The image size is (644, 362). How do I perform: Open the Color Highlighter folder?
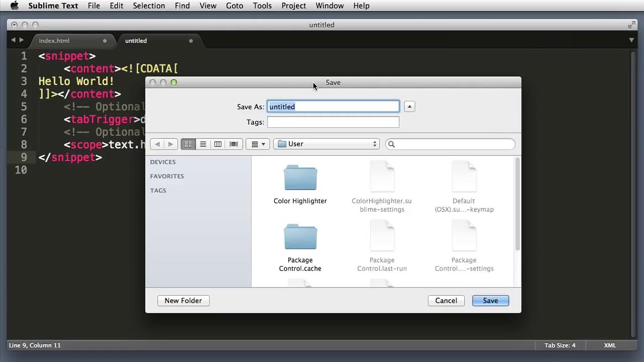tap(300, 184)
